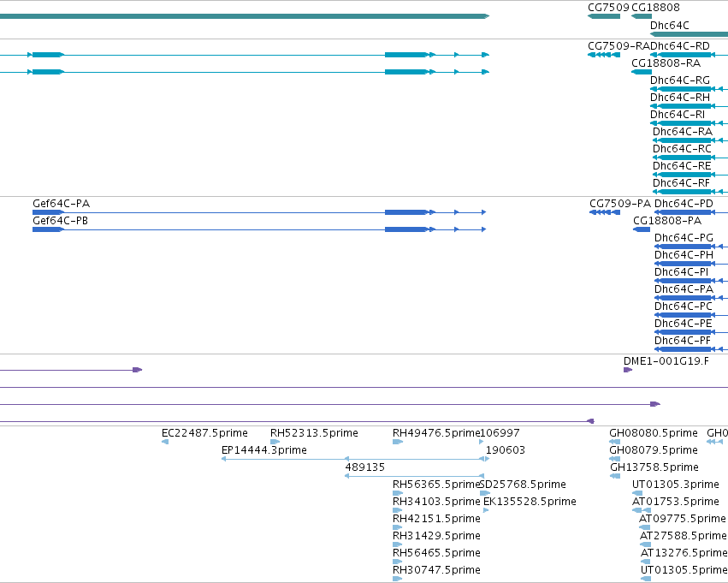The image size is (728, 583).
Task: Select feature 489135
Action: (365, 467)
